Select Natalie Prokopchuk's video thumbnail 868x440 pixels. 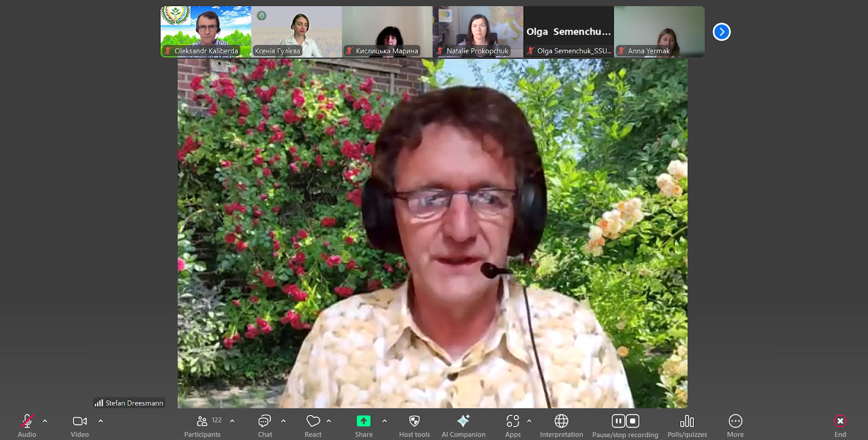tap(478, 31)
